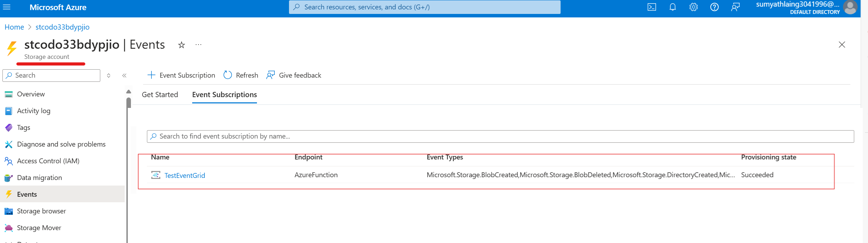Viewport: 868px width, 243px height.
Task: Open the TestEventGrid subscription link
Action: click(185, 175)
